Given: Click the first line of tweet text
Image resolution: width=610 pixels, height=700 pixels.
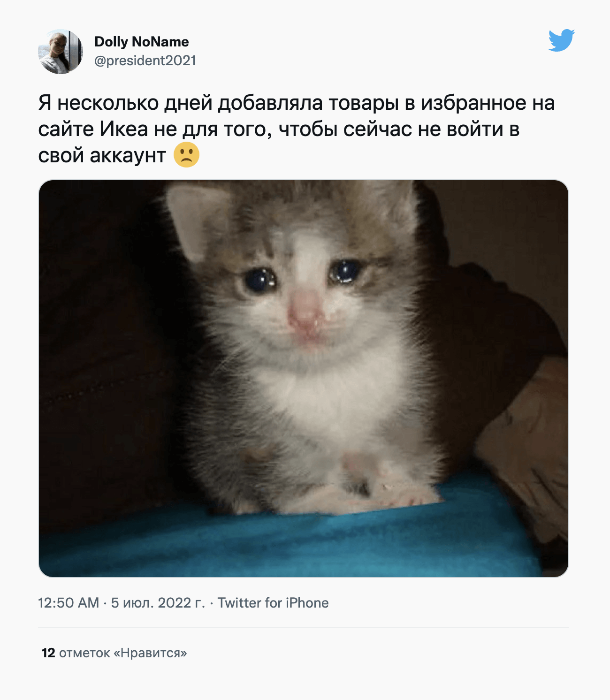Looking at the screenshot, I should pos(297,103).
